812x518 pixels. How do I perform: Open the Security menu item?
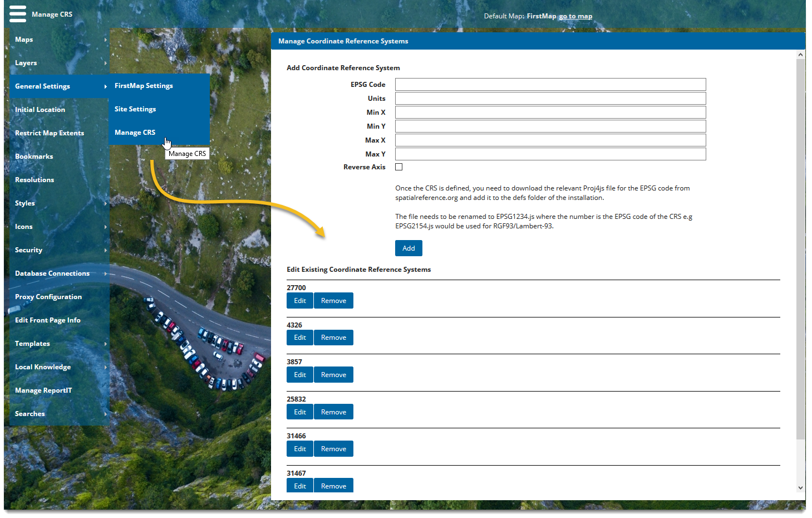[x=29, y=250]
